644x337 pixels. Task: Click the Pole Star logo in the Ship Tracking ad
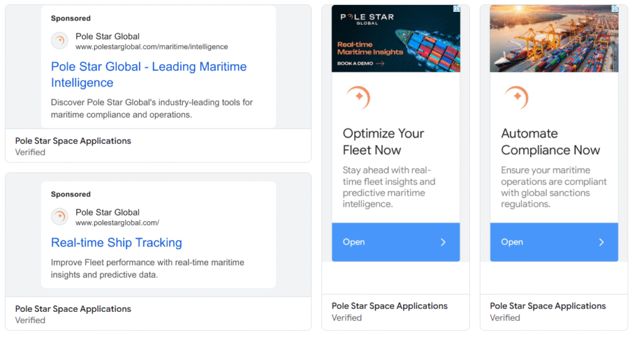click(x=60, y=217)
